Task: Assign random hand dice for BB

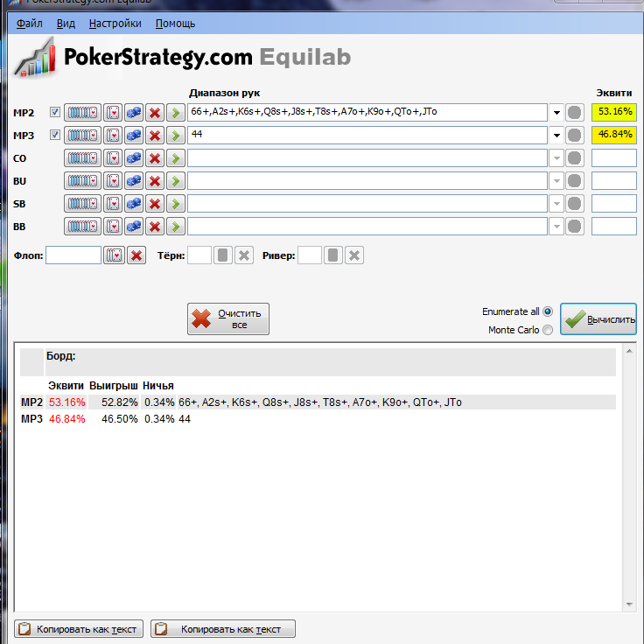Action: [134, 227]
